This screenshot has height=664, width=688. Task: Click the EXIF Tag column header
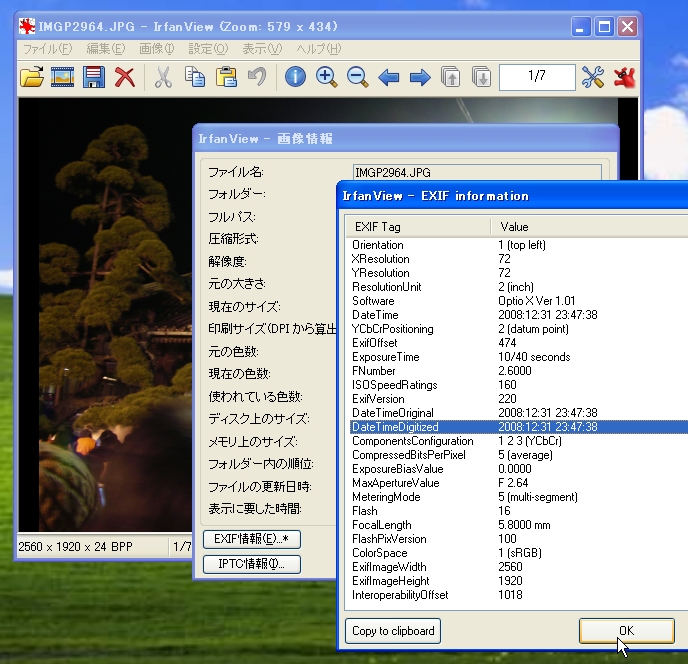pos(417,227)
